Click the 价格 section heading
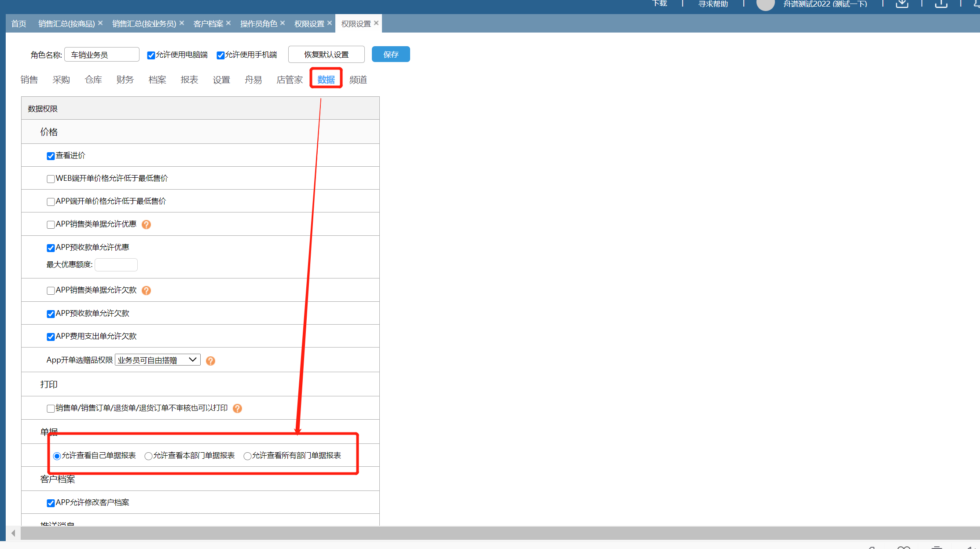 click(x=49, y=132)
